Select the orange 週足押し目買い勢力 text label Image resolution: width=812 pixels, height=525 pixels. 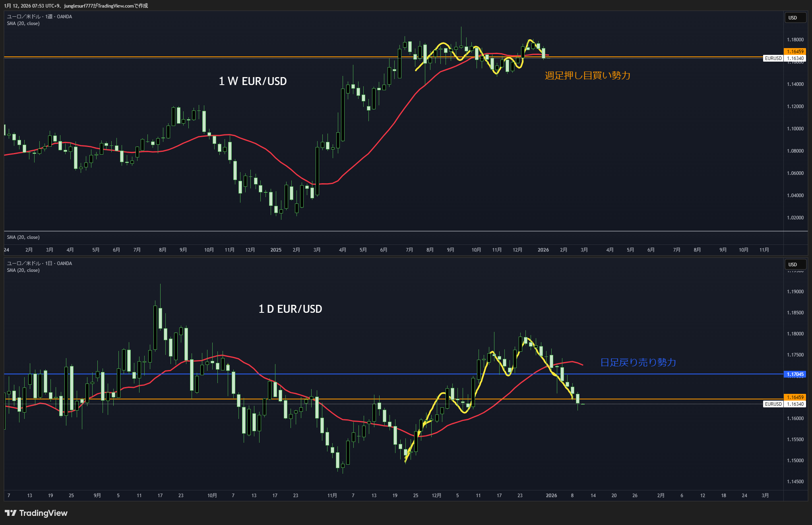(587, 76)
